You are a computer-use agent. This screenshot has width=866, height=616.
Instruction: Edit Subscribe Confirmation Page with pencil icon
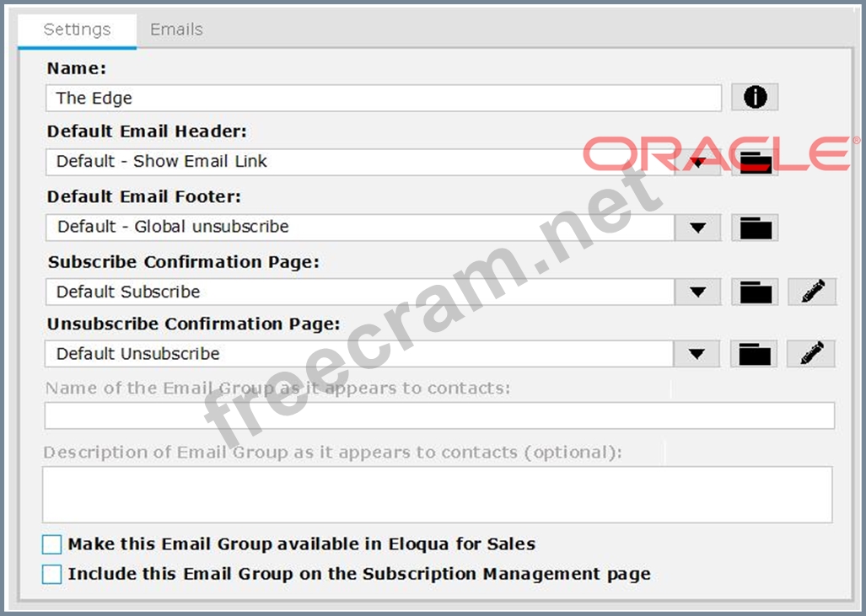812,292
